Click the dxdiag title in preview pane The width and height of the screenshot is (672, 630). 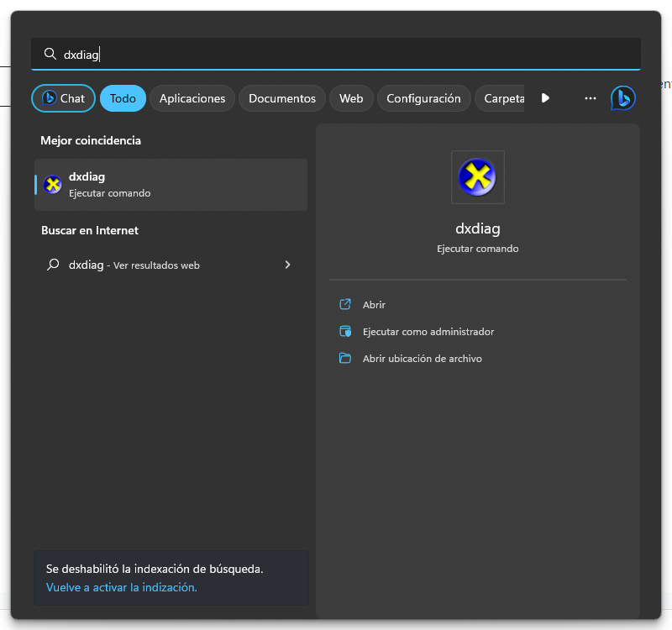477,228
